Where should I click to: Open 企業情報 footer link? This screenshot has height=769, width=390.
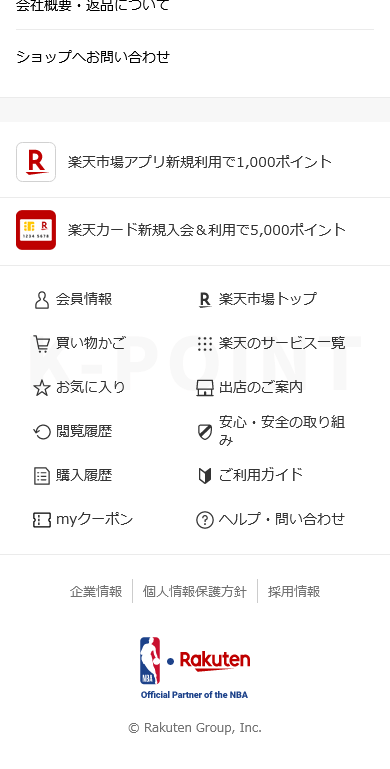click(x=96, y=591)
